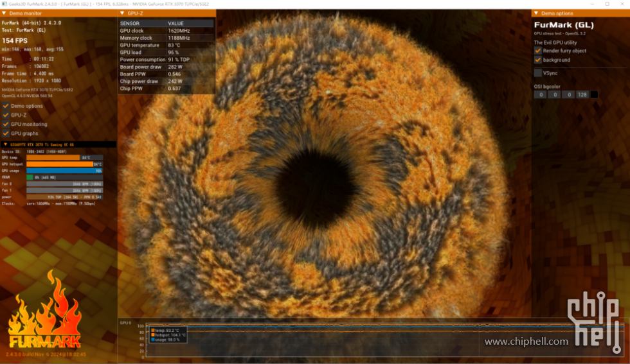Click the The Evil GPU utility label
The width and height of the screenshot is (630, 364).
[555, 42]
